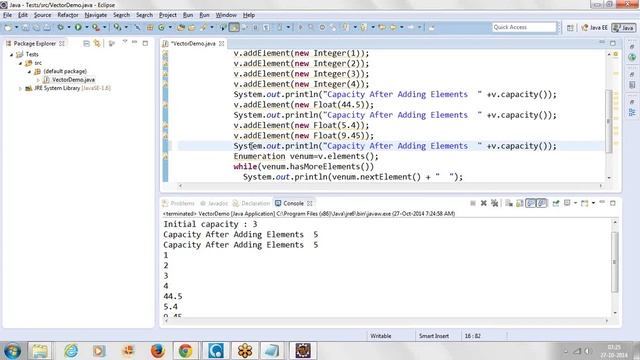Maximize the editor area icon
This screenshot has width=640, height=360.
coord(613,43)
